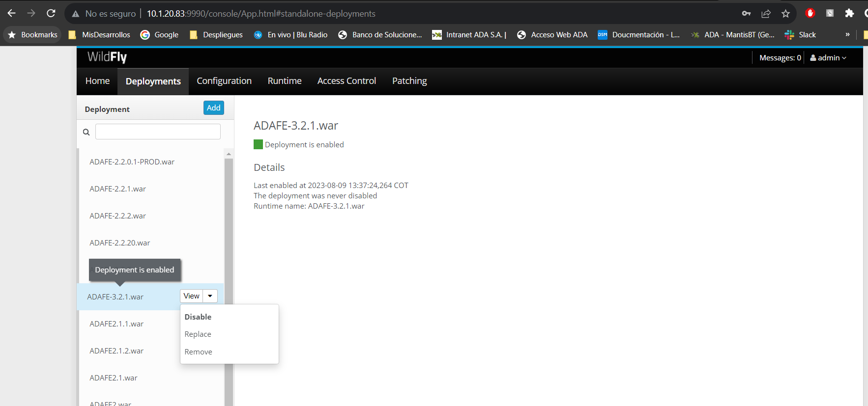Select ADAFE-2.2.20.war in the deployment list
Screen dimensions: 868x406
pos(120,243)
